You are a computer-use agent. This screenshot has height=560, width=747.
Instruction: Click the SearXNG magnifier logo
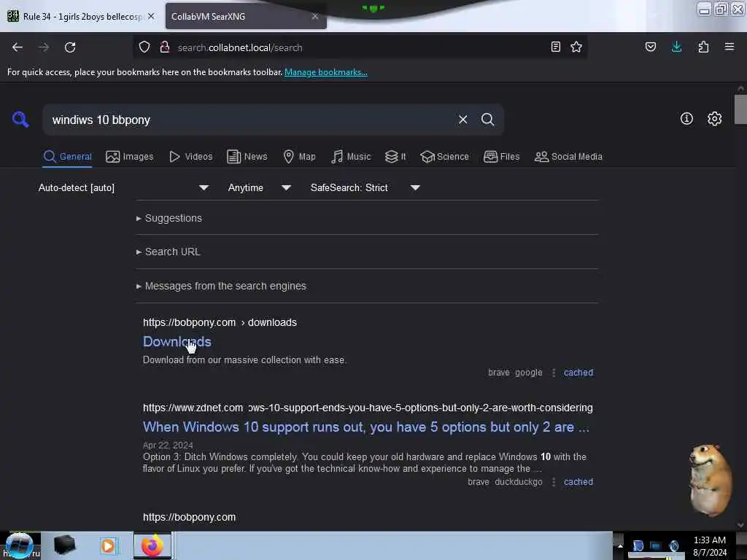[20, 119]
